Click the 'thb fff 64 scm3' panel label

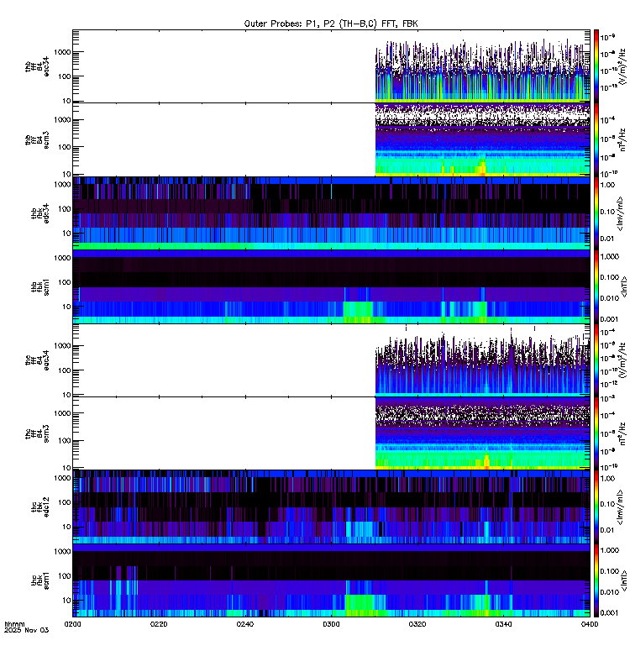pyautogui.click(x=37, y=139)
